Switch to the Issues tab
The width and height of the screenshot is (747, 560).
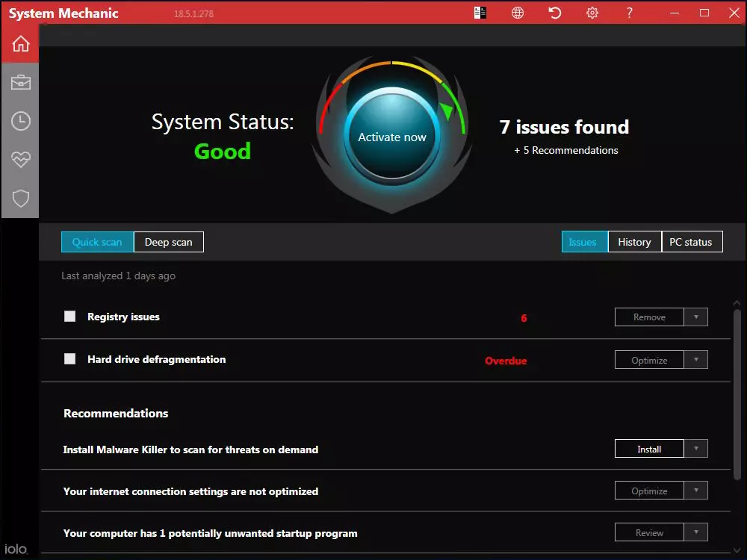585,241
